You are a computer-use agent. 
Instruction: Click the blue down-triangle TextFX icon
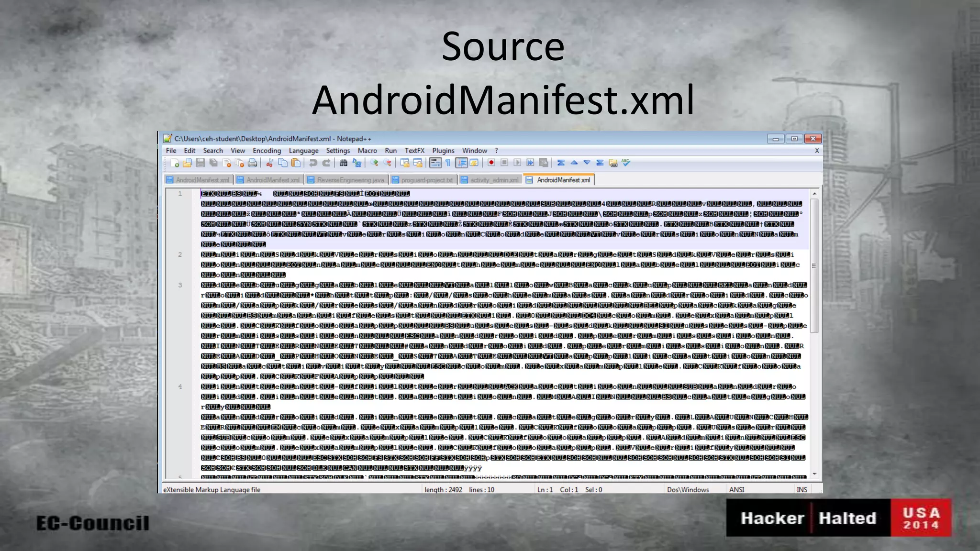[587, 163]
